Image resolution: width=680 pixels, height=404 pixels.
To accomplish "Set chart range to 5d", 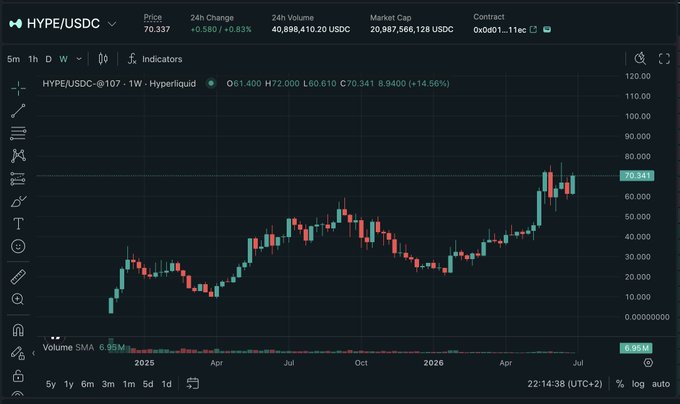I will tap(148, 384).
